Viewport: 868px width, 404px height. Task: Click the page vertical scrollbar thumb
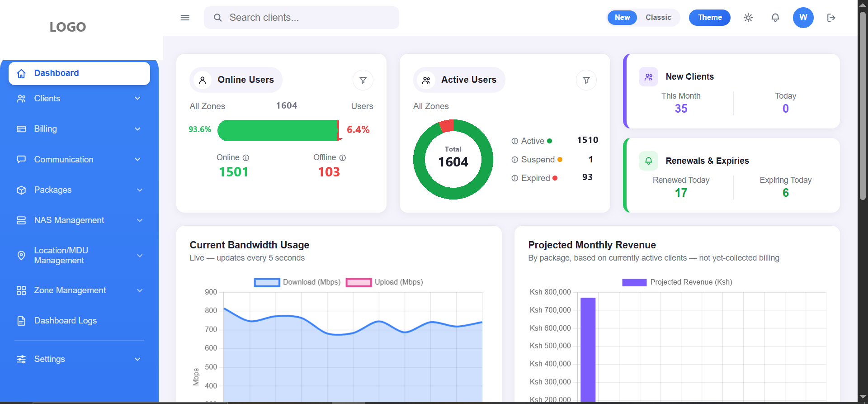point(863,105)
